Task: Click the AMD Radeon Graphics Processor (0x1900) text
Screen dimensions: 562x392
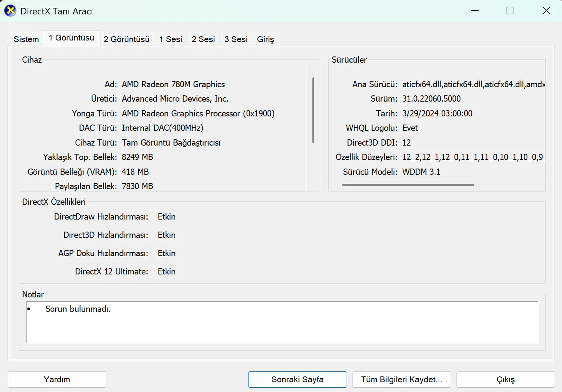Action: pos(198,113)
